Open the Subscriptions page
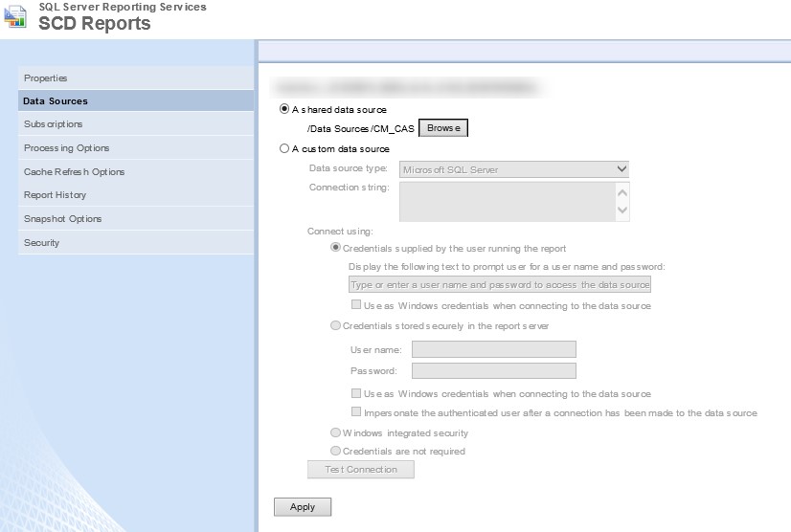This screenshot has height=532, width=791. [x=136, y=124]
